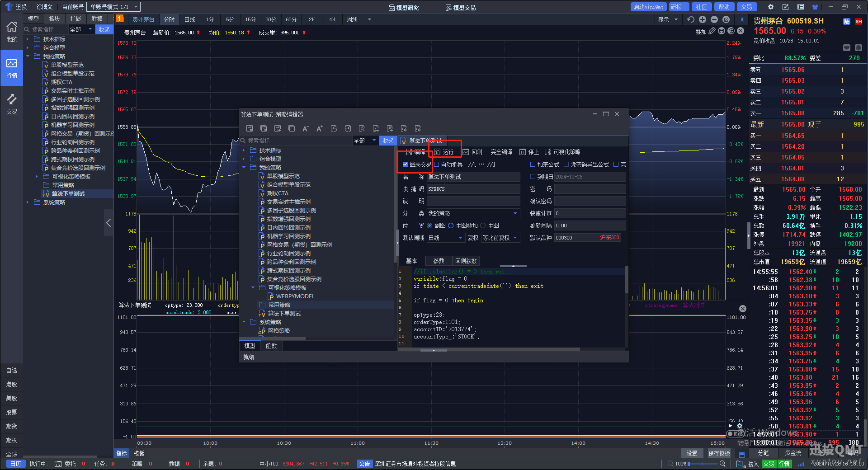Viewport: 868px width, 470px height.
Task: Uncheck the 图表交易 checkbox
Action: [x=405, y=164]
